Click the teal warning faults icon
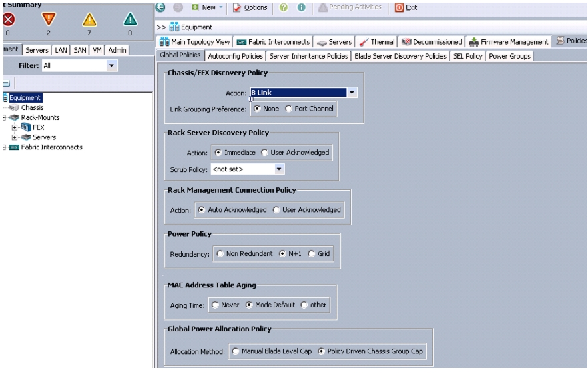 point(131,19)
